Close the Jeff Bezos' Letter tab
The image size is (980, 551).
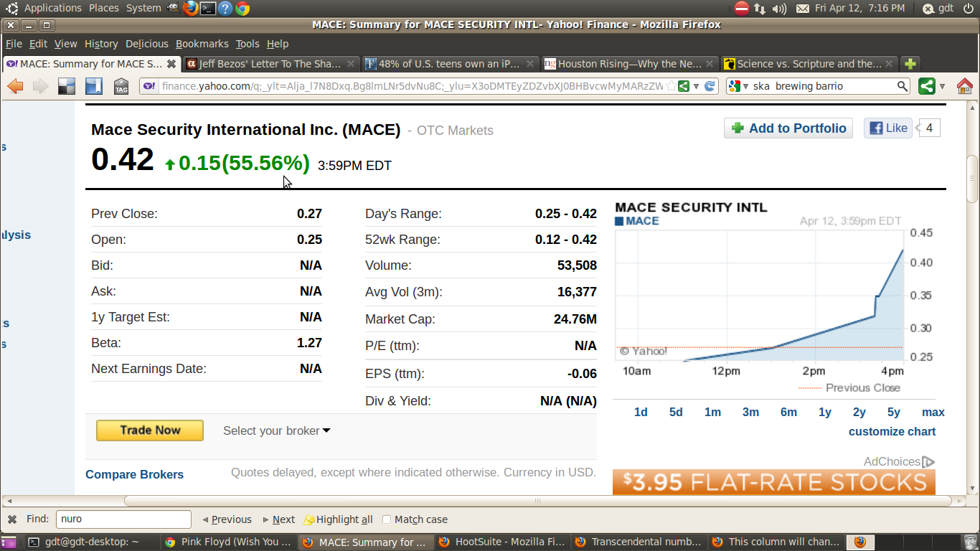352,64
